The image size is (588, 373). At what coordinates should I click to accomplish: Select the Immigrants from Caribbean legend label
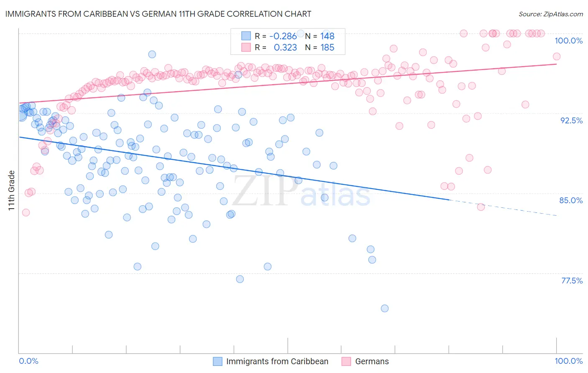277,361
